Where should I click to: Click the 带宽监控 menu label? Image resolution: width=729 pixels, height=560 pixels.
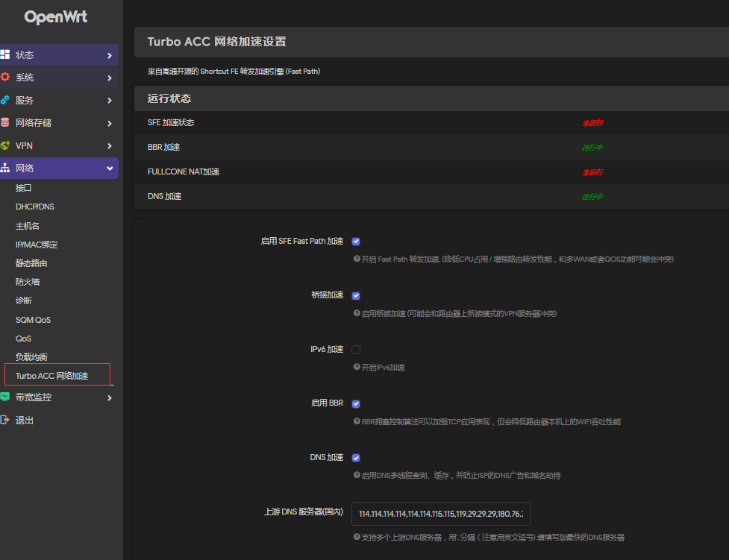[34, 397]
